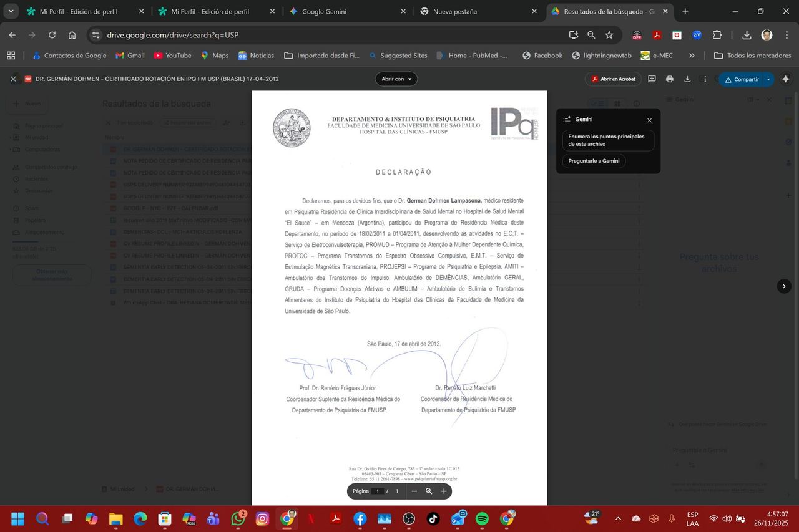Go to the next file with right arrow

point(784,286)
